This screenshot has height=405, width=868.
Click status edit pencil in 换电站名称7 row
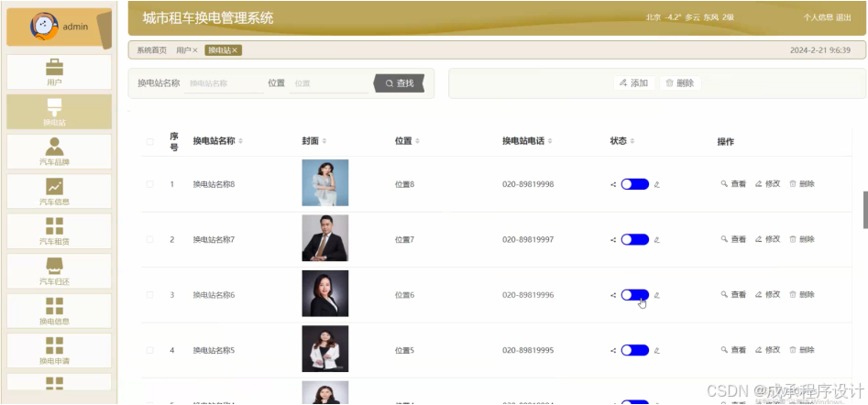pos(657,239)
